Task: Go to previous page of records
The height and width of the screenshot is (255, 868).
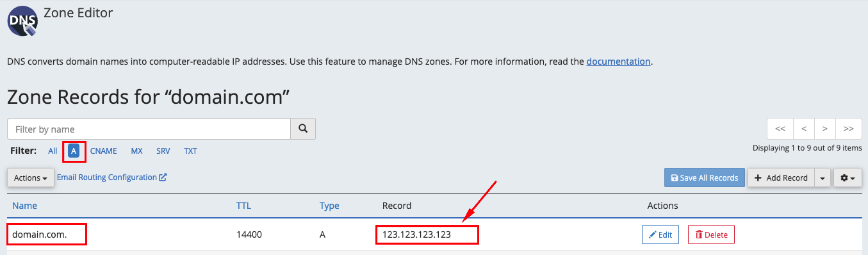Action: pos(804,129)
